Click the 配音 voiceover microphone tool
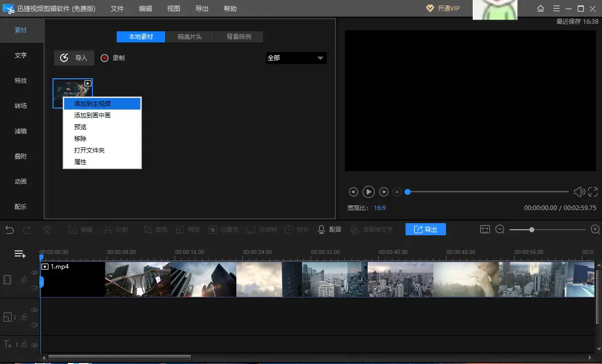Viewport: 602px width, 364px height. (x=330, y=230)
